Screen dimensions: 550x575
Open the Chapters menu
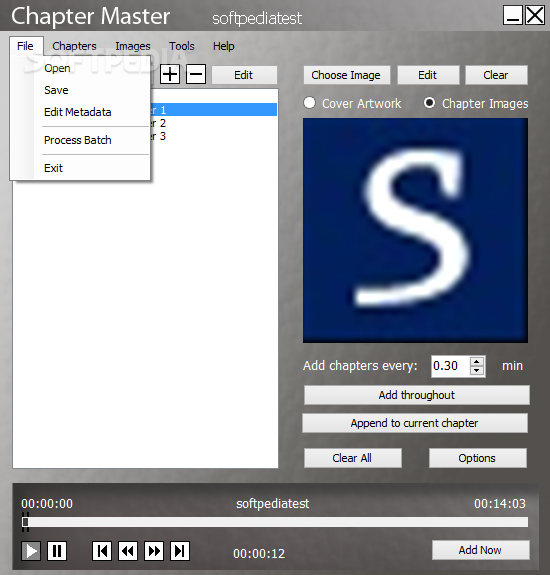(x=74, y=46)
